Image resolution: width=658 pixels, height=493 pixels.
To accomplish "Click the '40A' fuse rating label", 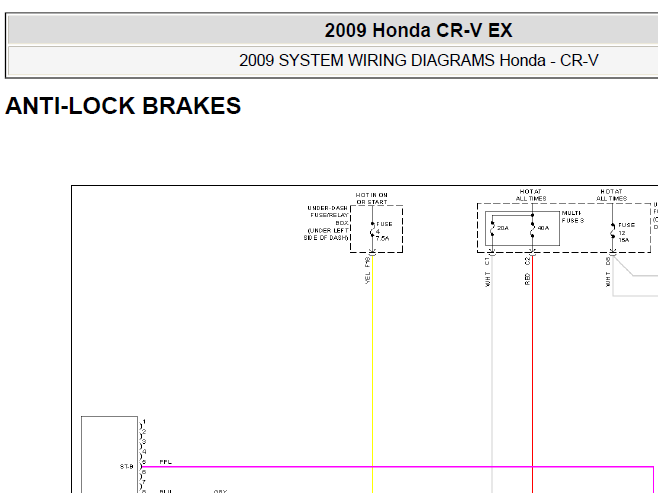I will (x=543, y=228).
